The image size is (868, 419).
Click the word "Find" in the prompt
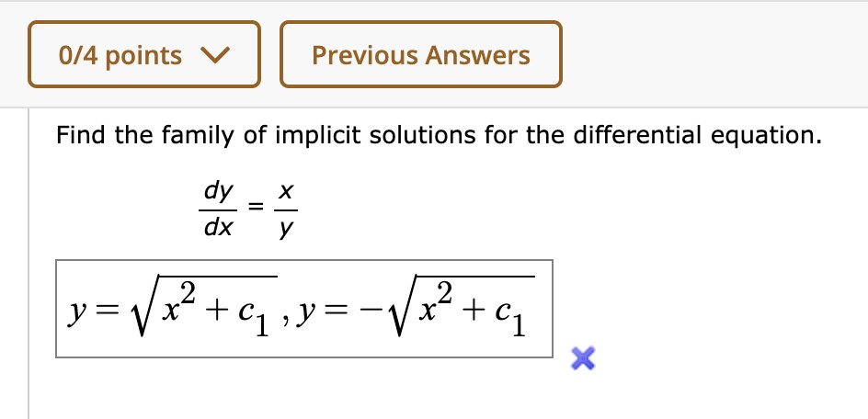80,137
